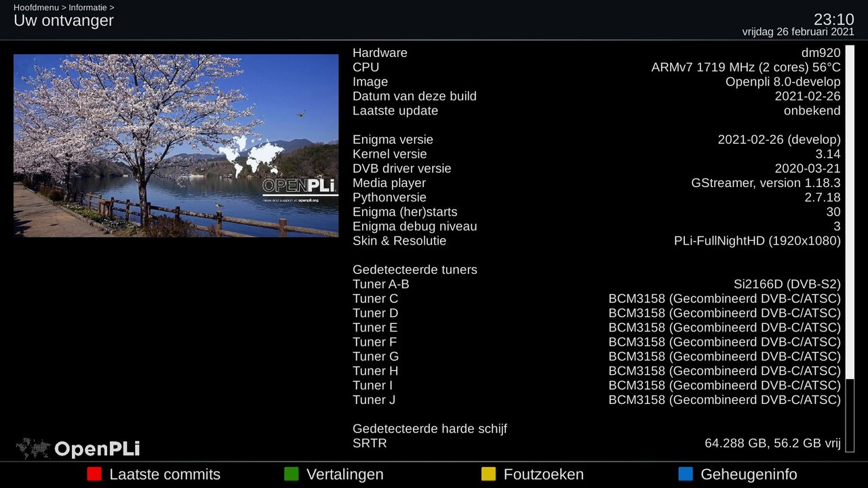Viewport: 868px width, 488px height.
Task: Click the Informatie breadcrumb
Action: 87,7
